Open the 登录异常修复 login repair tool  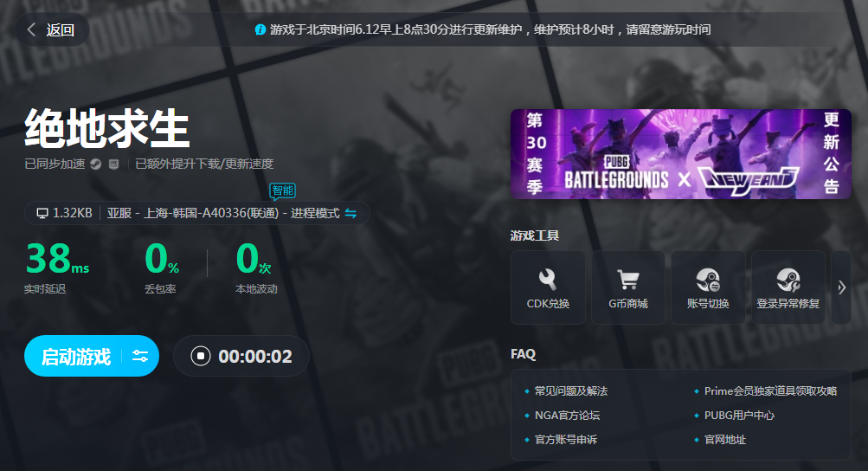coord(788,287)
